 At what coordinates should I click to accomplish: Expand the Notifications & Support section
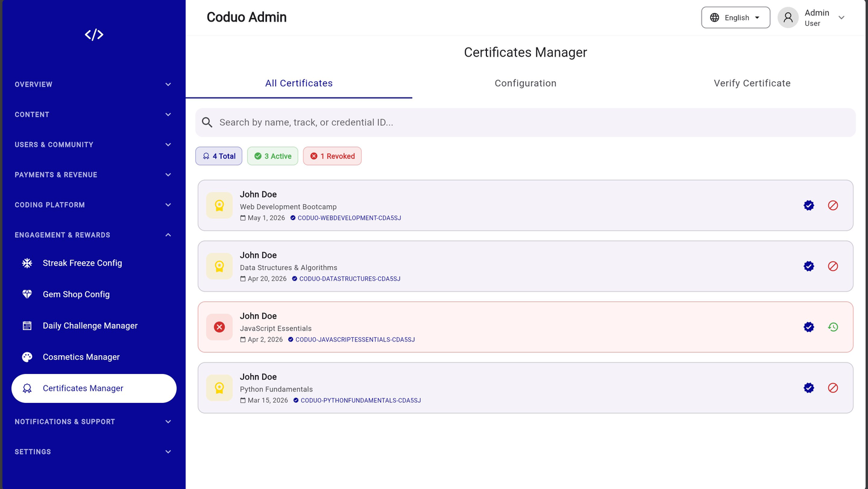pos(93,422)
